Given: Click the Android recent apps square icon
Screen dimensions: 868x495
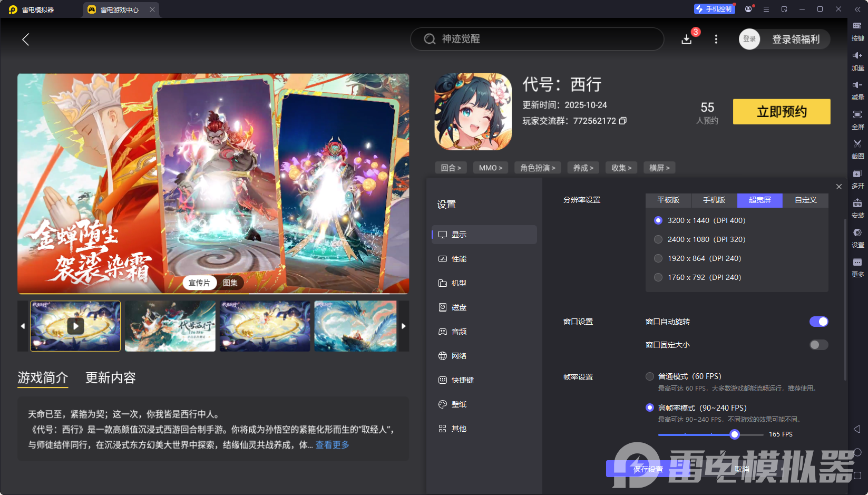Looking at the screenshot, I should tap(857, 475).
